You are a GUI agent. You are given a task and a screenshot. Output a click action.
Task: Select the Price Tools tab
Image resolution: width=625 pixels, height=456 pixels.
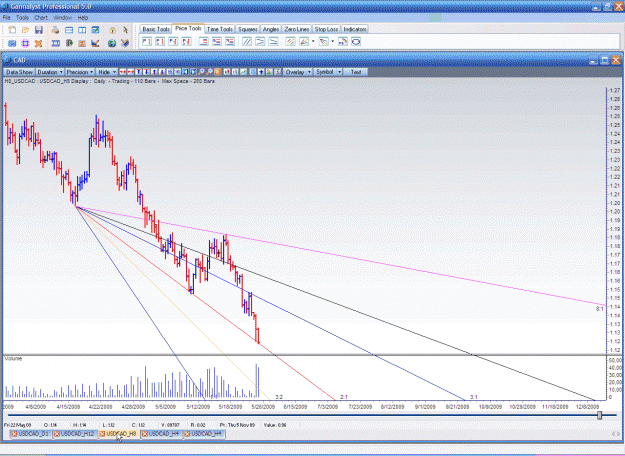point(188,28)
